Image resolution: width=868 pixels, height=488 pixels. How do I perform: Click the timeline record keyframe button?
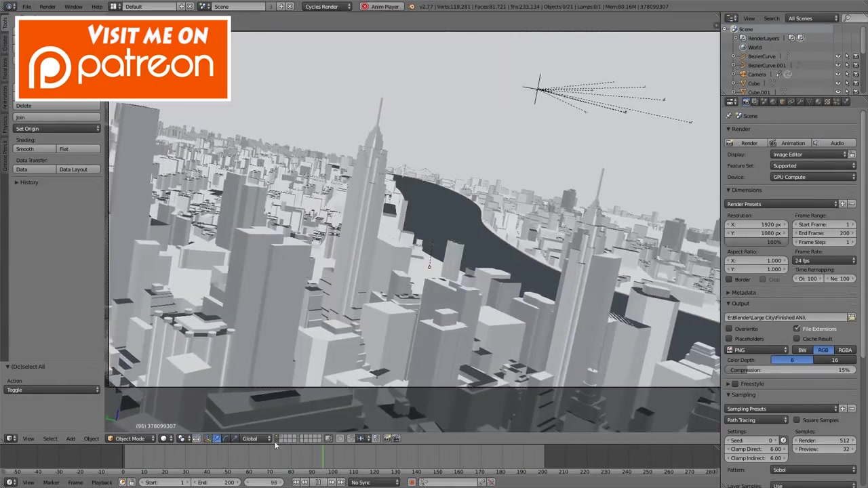[411, 483]
